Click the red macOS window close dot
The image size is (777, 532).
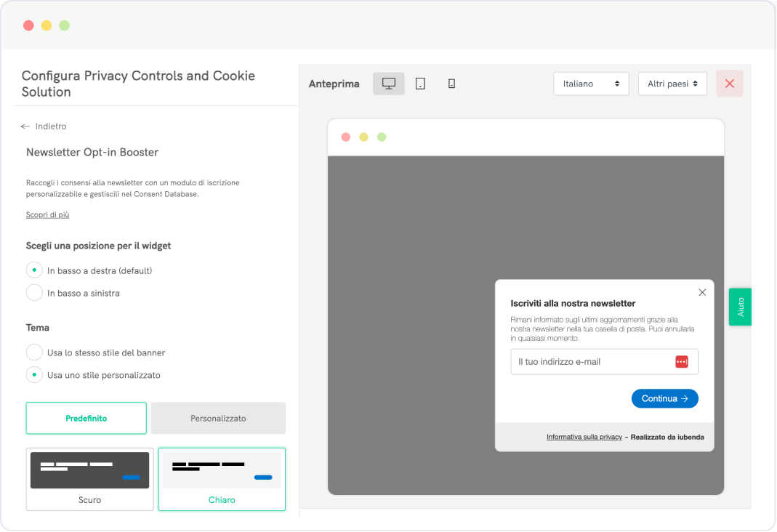coord(28,25)
